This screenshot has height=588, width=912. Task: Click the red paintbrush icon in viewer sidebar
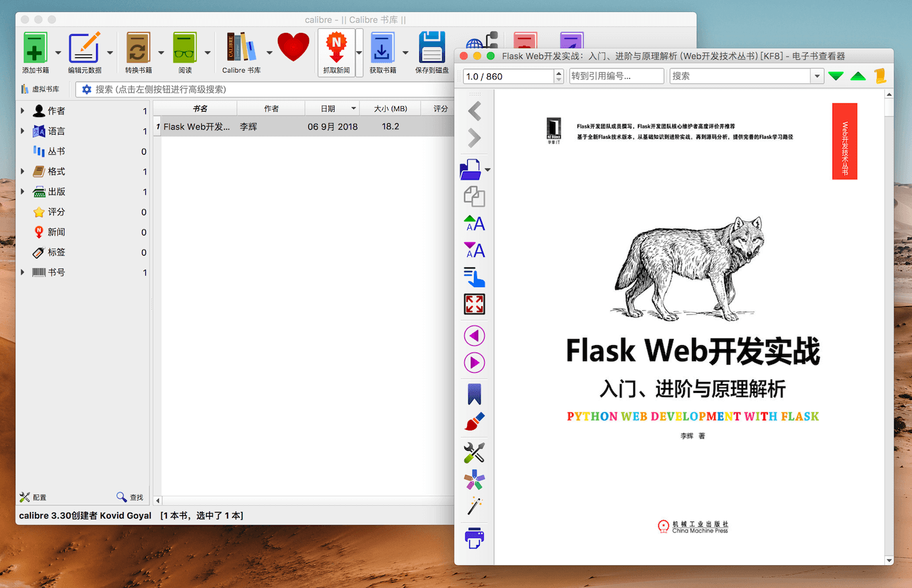click(x=475, y=422)
